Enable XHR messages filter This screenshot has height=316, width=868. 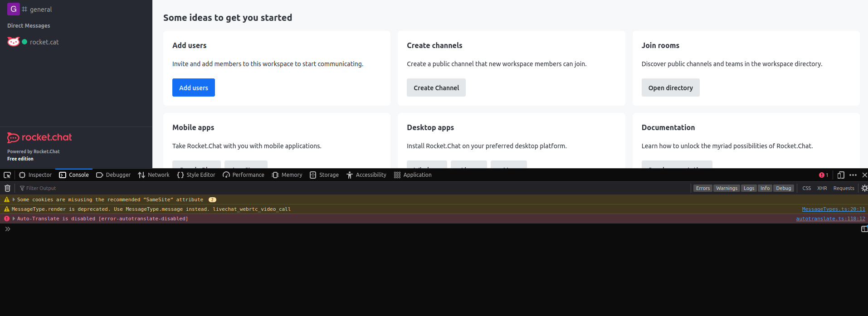(x=822, y=188)
